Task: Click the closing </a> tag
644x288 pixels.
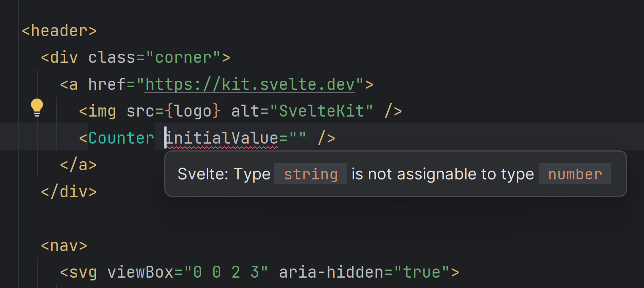Action: point(78,165)
